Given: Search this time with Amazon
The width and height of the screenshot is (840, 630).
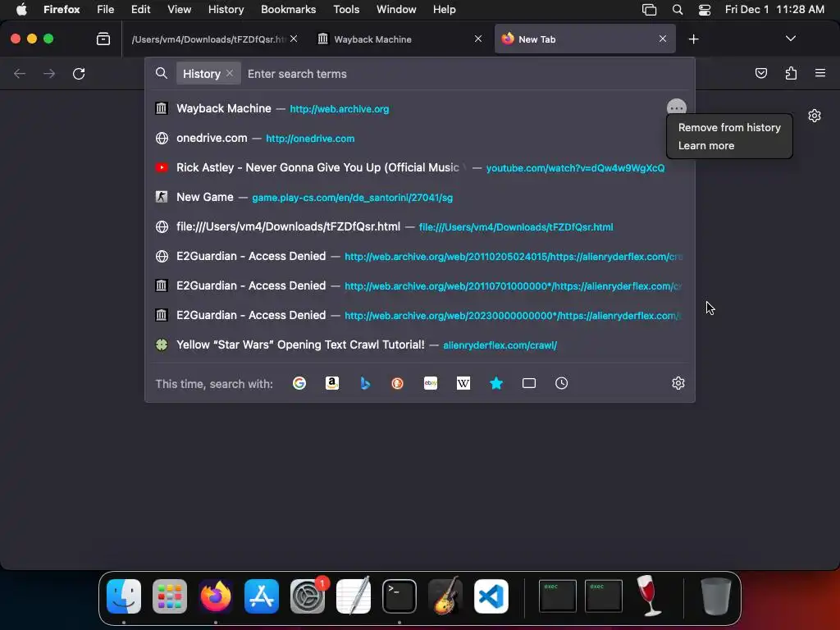Looking at the screenshot, I should (x=332, y=383).
